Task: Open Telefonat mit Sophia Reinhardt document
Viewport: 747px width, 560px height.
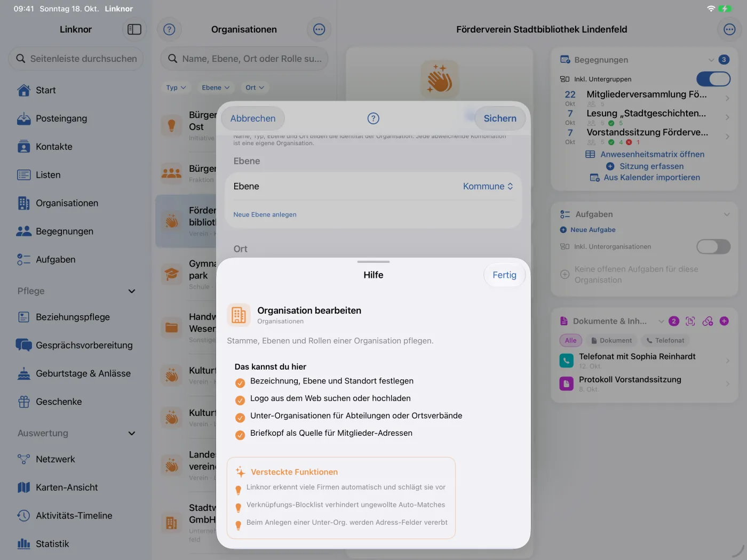Action: (x=644, y=361)
